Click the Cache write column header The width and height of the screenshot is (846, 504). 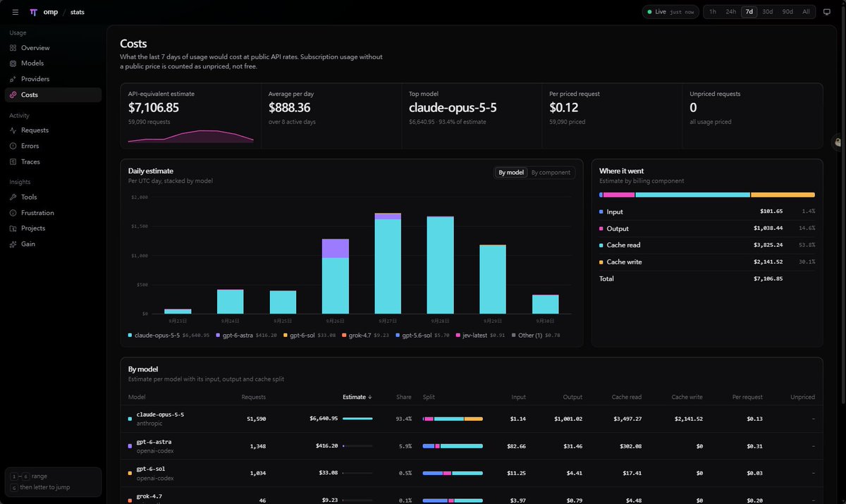click(687, 397)
